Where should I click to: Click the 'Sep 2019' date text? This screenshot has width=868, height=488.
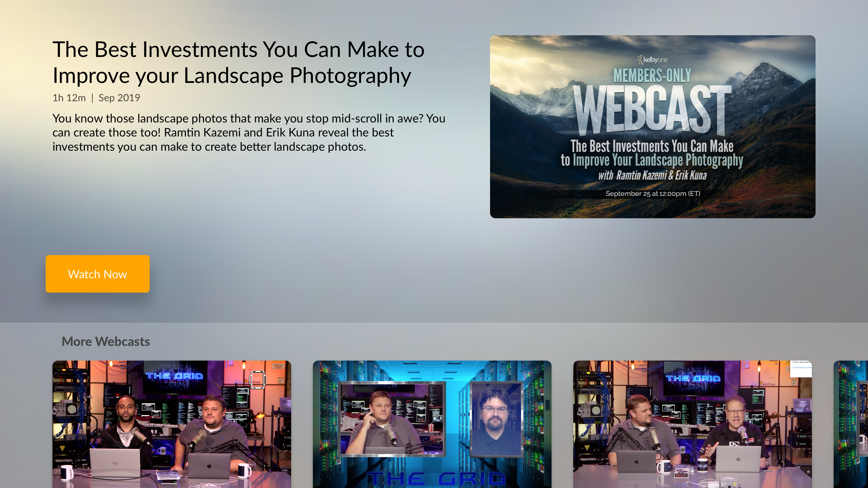[x=119, y=98]
